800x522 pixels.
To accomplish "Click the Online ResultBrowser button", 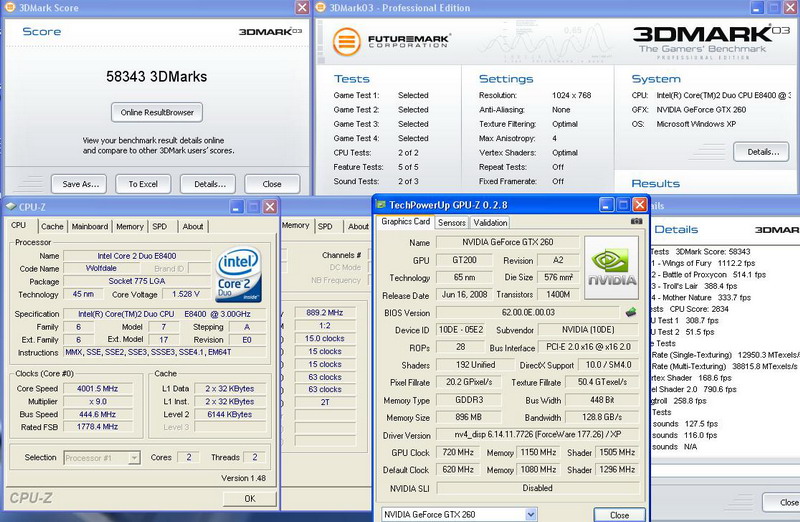I will click(x=157, y=112).
